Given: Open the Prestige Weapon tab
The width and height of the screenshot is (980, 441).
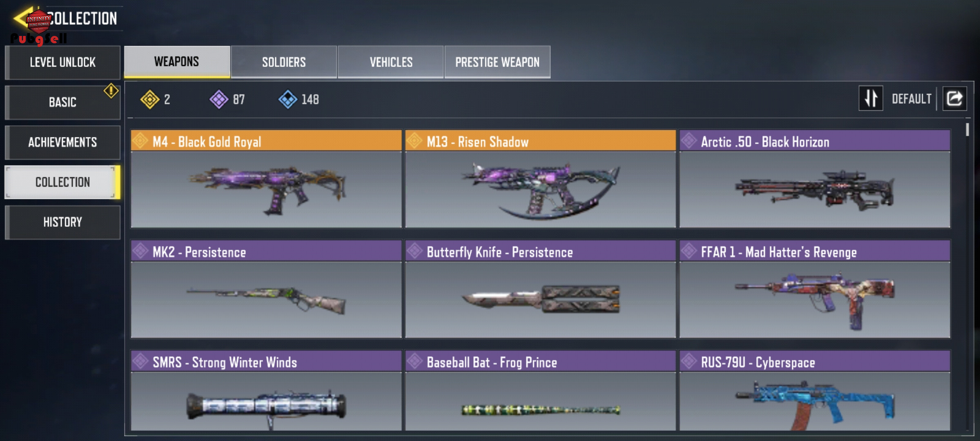Looking at the screenshot, I should click(x=497, y=62).
